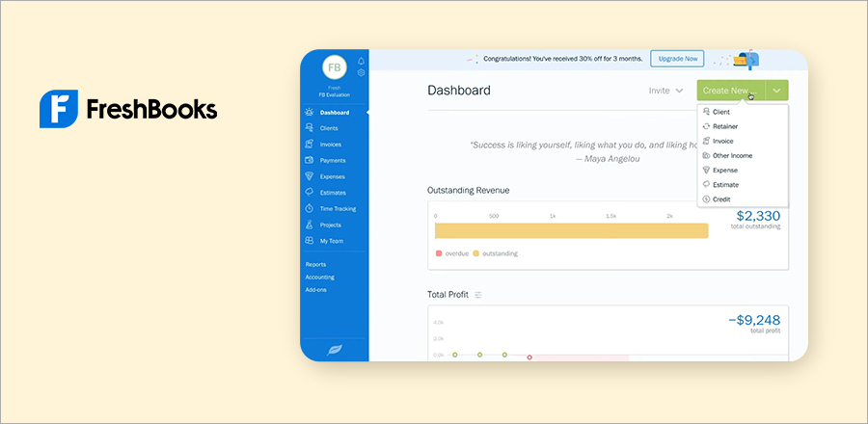Image resolution: width=868 pixels, height=424 pixels.
Task: Go to Invoices in sidebar navigation
Action: [x=331, y=145]
